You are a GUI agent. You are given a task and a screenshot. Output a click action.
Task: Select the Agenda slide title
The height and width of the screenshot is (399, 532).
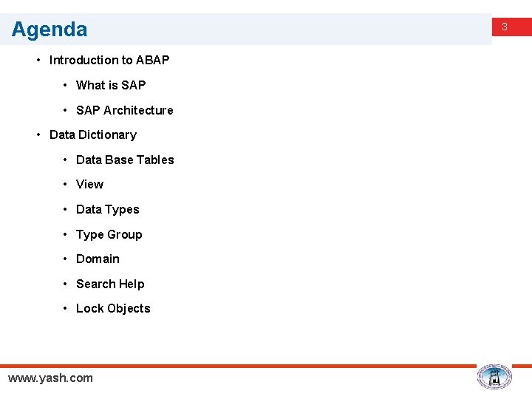[50, 30]
